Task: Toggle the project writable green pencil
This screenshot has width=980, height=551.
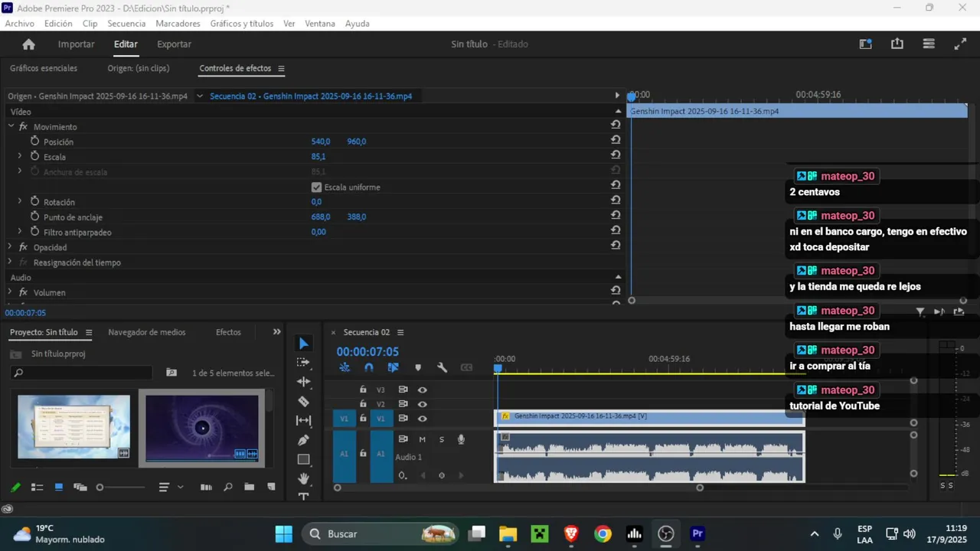Action: click(15, 487)
